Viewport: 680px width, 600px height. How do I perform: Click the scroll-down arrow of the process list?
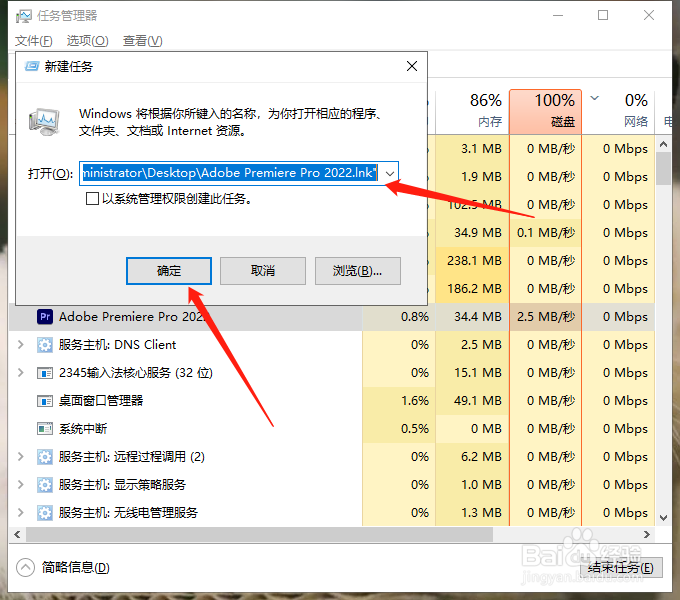click(x=663, y=518)
